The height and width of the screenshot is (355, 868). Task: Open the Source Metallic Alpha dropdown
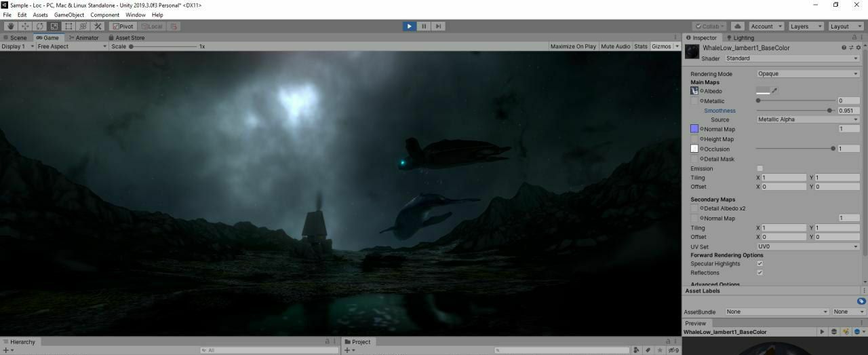point(808,119)
